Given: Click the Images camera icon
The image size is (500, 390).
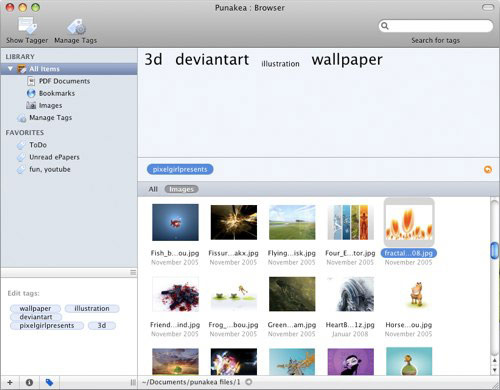Looking at the screenshot, I should pyautogui.click(x=31, y=105).
